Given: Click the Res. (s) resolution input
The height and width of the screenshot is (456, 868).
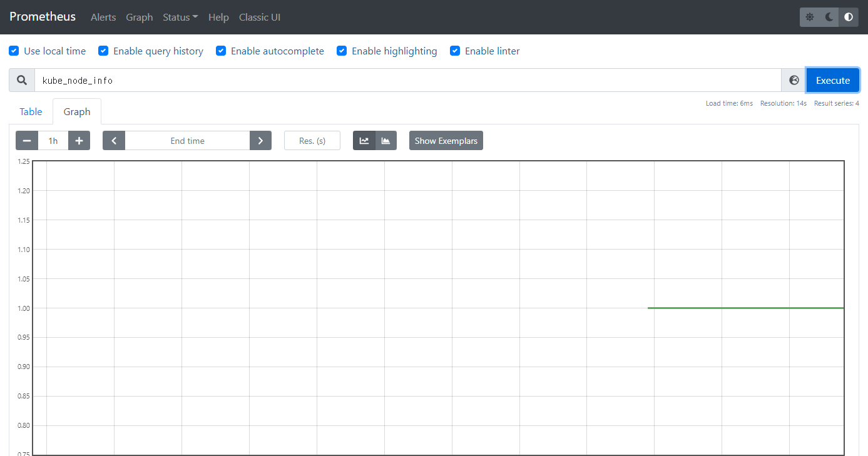Looking at the screenshot, I should coord(312,141).
